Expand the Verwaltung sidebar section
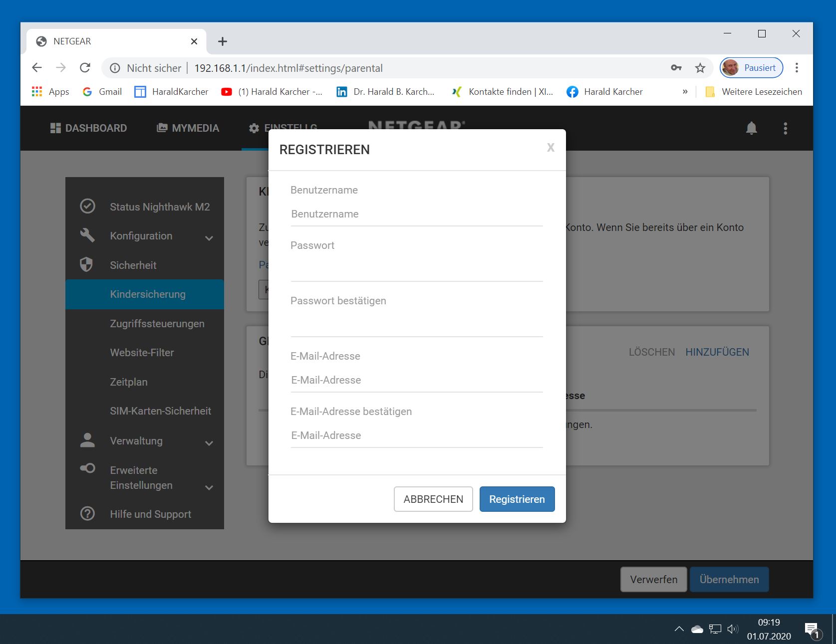Image resolution: width=836 pixels, height=644 pixels. pos(209,443)
